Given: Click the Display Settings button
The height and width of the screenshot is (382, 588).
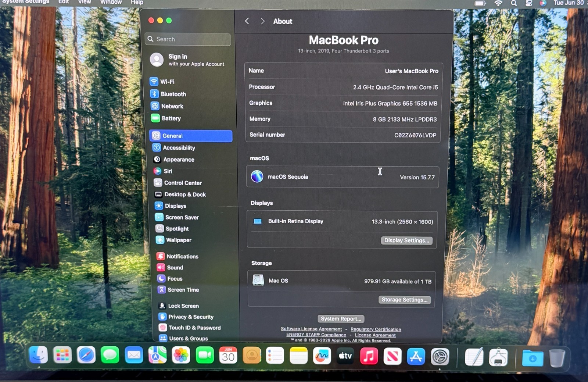Looking at the screenshot, I should click(x=406, y=240).
